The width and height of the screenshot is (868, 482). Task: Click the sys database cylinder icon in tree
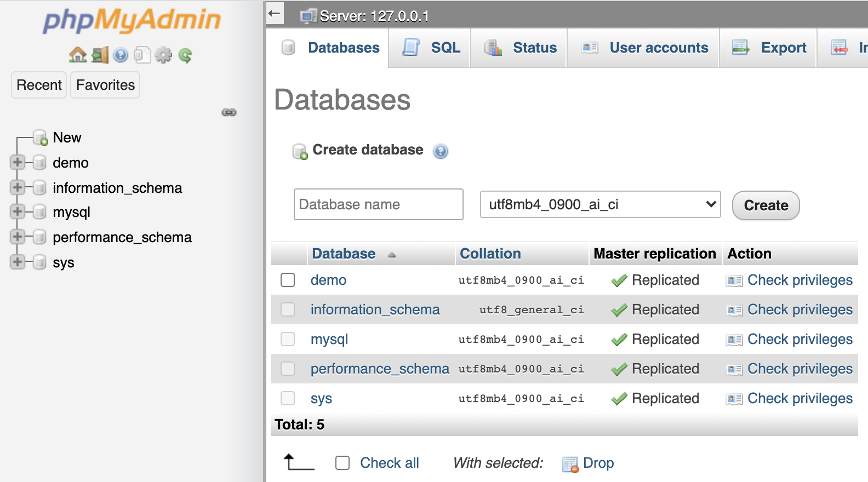(x=39, y=262)
